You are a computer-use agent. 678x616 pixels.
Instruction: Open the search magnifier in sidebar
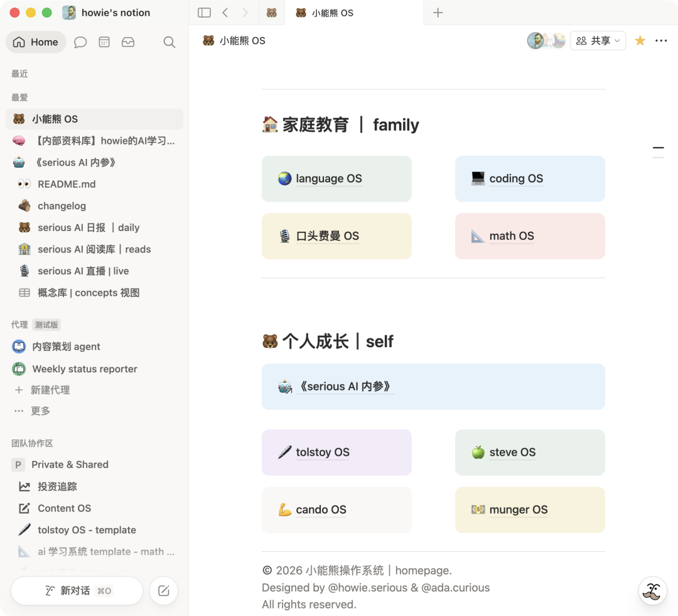pos(169,42)
